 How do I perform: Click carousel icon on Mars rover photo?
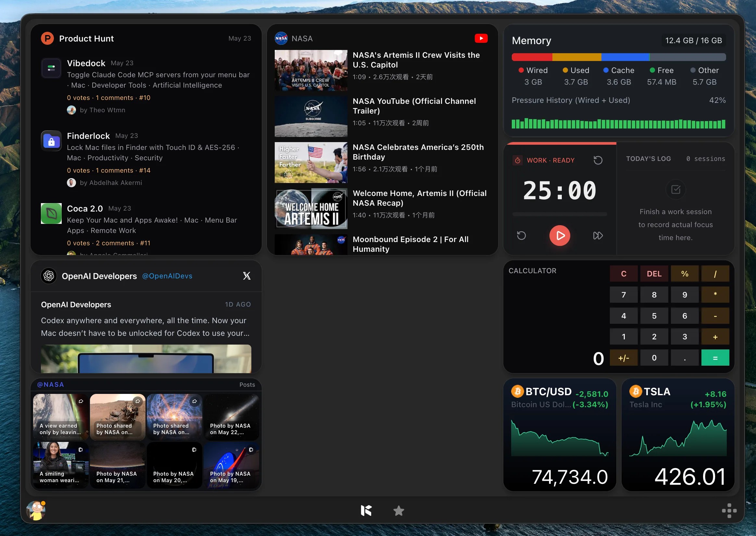(138, 402)
